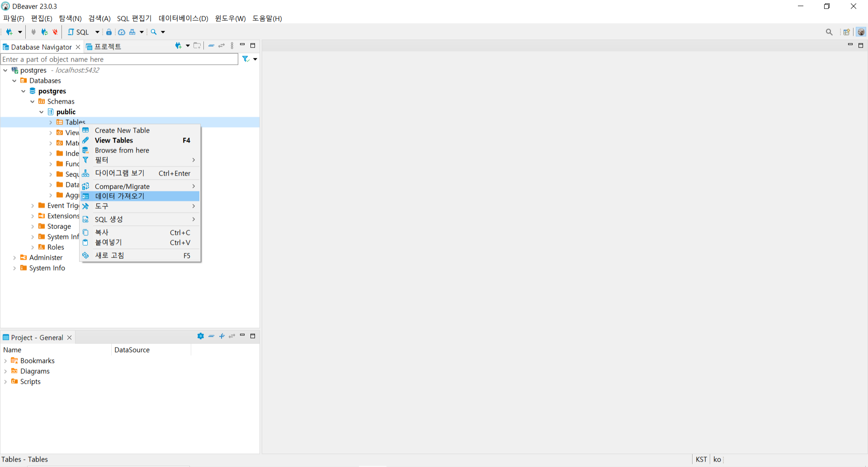Click the network diagram tool icon in main toolbar

point(132,32)
